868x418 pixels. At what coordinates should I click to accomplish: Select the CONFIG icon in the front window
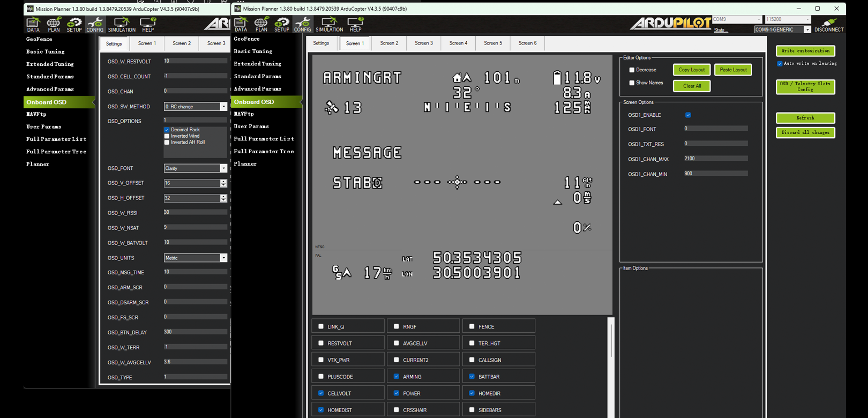[x=303, y=24]
